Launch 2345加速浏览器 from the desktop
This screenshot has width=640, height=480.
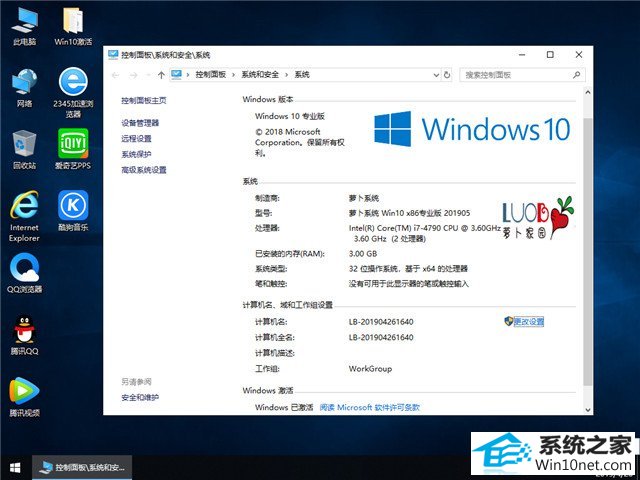(x=73, y=93)
